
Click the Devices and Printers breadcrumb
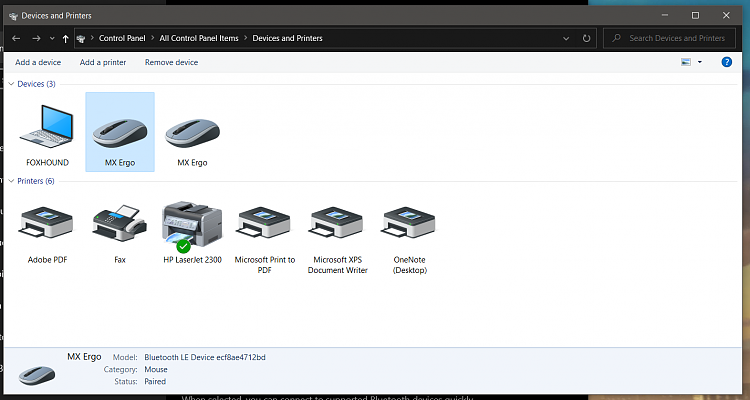click(x=287, y=38)
